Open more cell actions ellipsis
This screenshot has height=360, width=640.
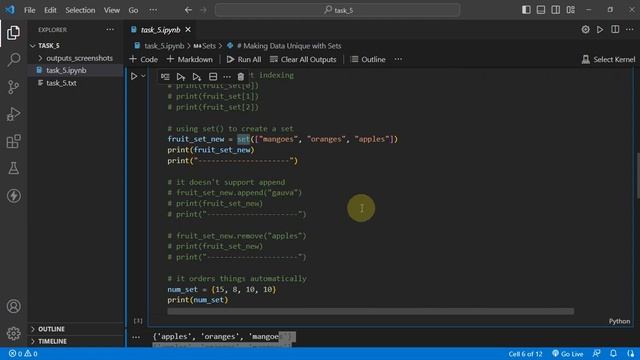[227, 76]
